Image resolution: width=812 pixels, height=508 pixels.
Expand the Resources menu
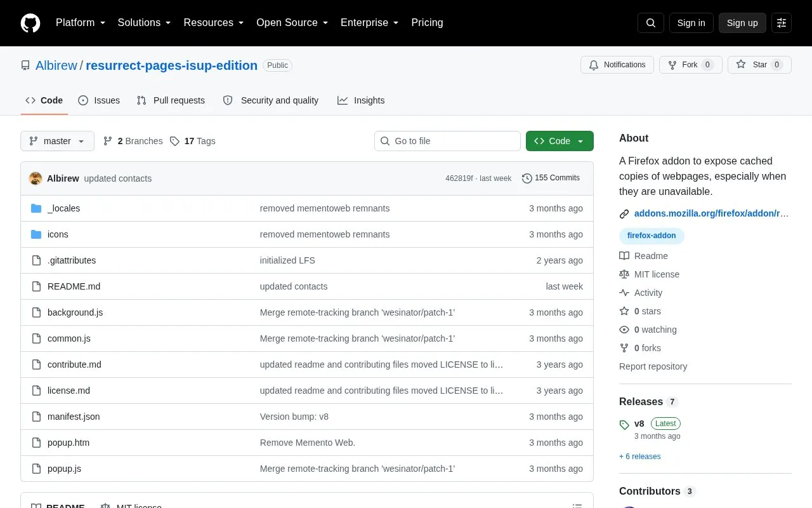(x=214, y=23)
